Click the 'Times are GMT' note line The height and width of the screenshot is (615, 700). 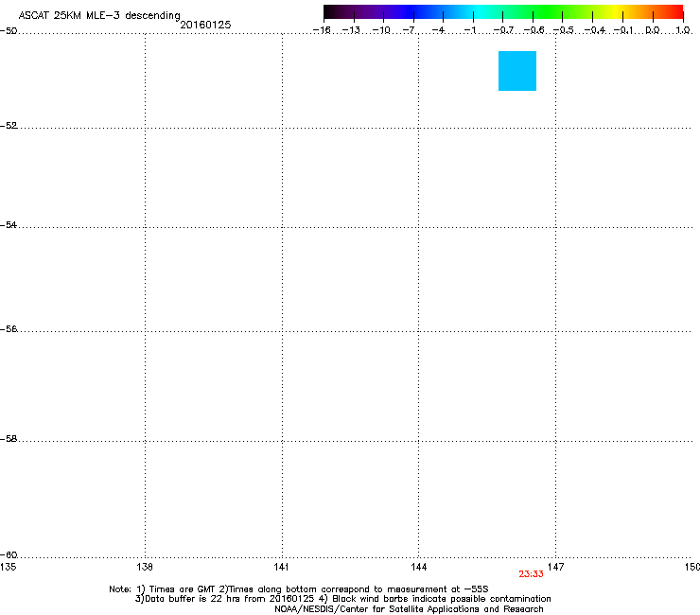pos(299,589)
